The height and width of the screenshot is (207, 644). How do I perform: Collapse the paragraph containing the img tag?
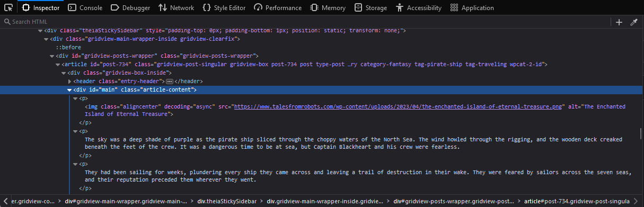pos(75,98)
